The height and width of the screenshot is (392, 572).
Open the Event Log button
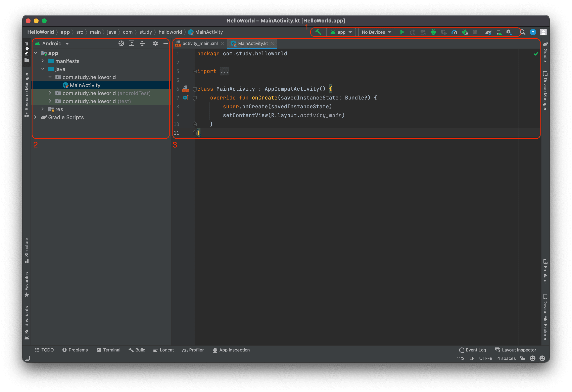pos(473,350)
